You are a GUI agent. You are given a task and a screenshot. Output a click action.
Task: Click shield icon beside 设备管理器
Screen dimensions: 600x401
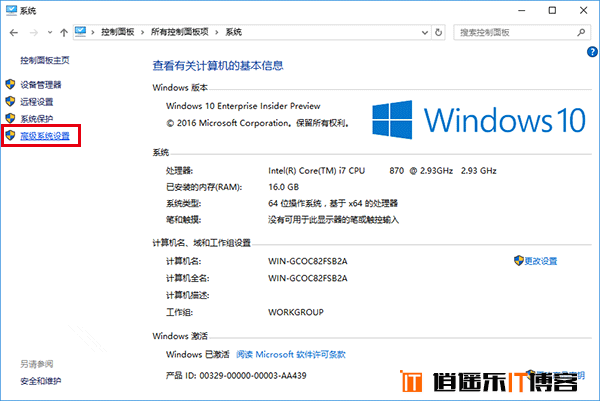[10, 84]
